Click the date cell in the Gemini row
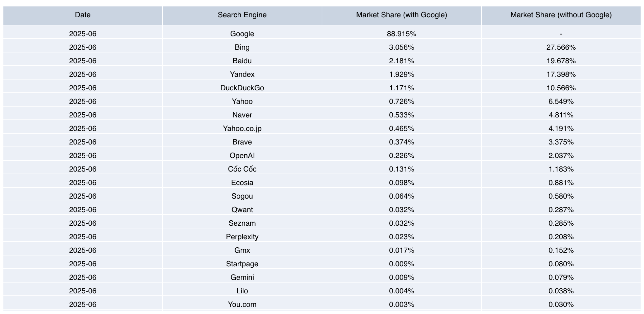The image size is (644, 314). pos(83,277)
